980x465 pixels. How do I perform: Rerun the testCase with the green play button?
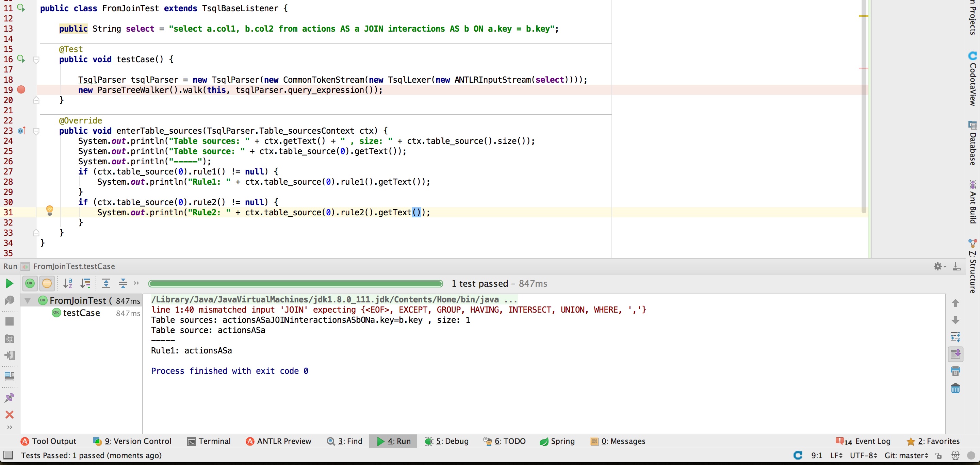coord(10,283)
